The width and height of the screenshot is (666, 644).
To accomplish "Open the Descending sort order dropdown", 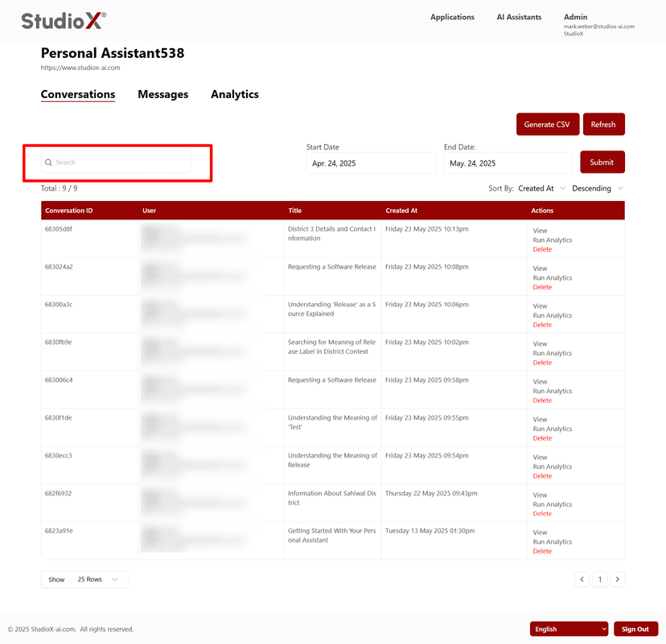I will tap(598, 188).
